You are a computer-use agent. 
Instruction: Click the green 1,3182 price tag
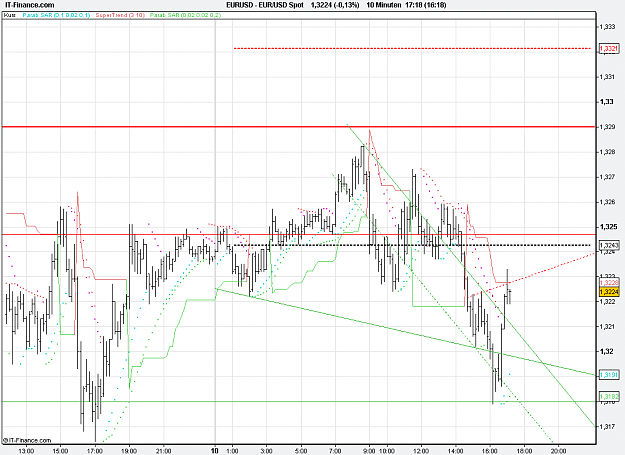(x=609, y=396)
